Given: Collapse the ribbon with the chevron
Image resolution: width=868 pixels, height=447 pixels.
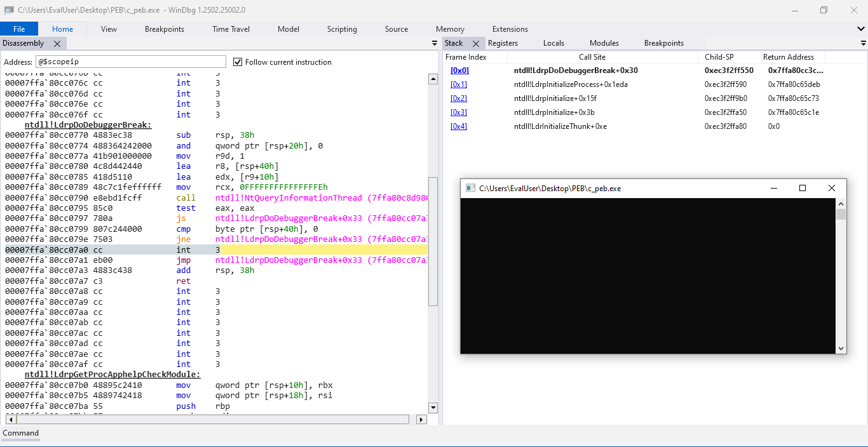Looking at the screenshot, I should (x=861, y=29).
